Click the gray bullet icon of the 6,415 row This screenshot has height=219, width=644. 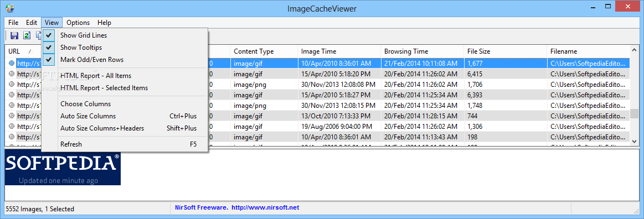12,74
